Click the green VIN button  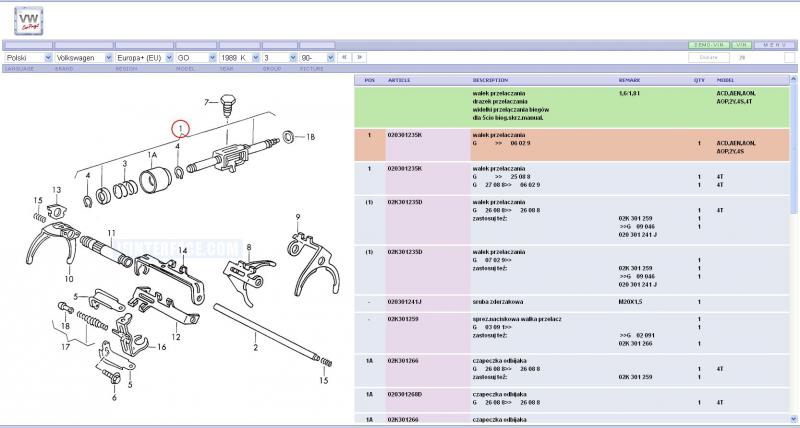[741, 45]
